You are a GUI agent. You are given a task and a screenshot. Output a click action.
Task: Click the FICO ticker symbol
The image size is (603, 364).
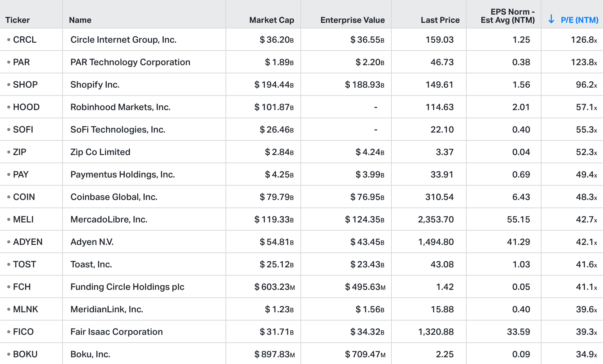coord(23,332)
